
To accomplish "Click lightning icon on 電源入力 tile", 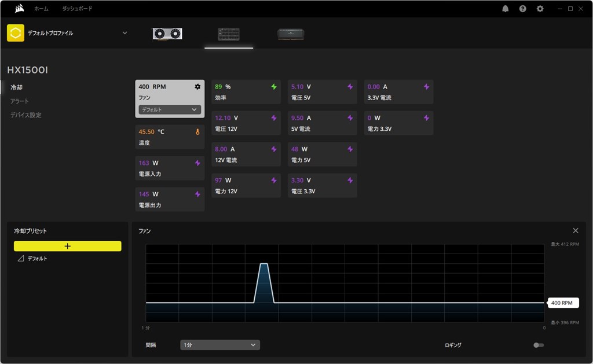I will (x=197, y=163).
